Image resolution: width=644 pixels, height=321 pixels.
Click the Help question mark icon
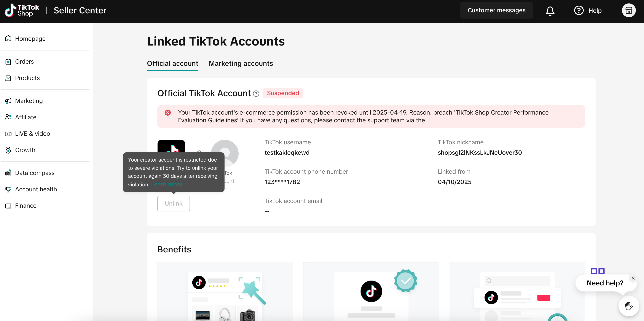point(579,11)
